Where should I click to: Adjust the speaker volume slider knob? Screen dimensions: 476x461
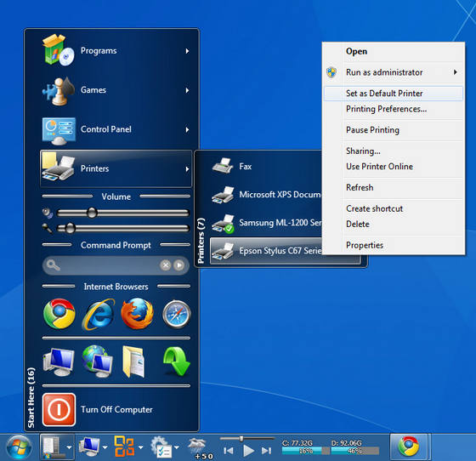92,213
